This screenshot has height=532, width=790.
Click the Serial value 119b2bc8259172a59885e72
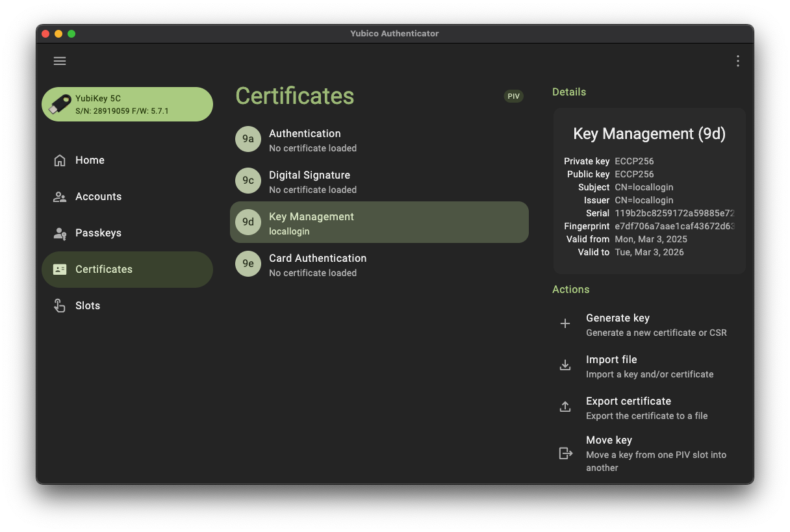(x=674, y=213)
